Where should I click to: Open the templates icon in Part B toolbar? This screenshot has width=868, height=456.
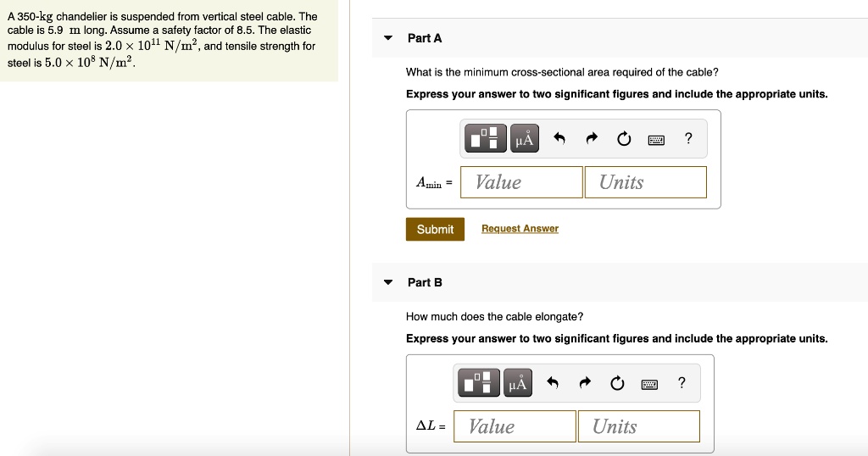(x=479, y=383)
